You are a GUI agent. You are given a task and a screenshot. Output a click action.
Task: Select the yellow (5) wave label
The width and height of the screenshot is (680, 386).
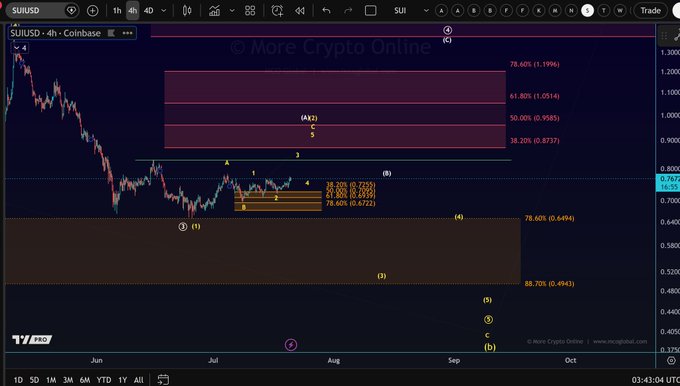click(487, 300)
